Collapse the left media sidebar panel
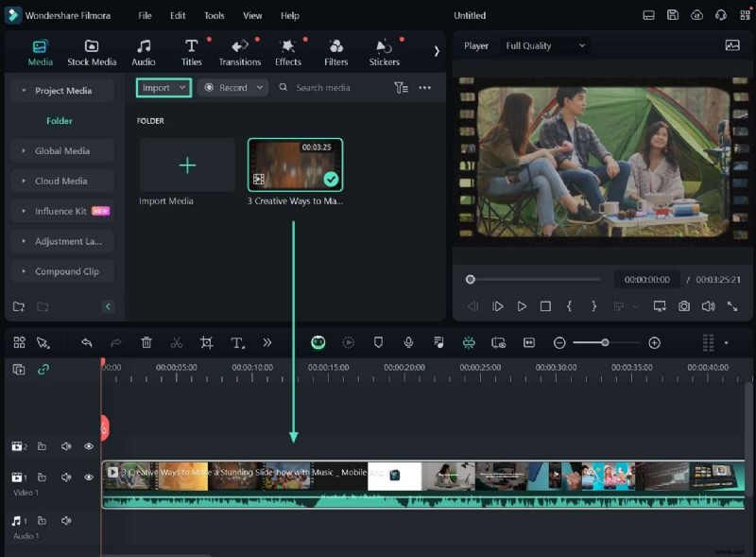The width and height of the screenshot is (756, 557). click(108, 306)
